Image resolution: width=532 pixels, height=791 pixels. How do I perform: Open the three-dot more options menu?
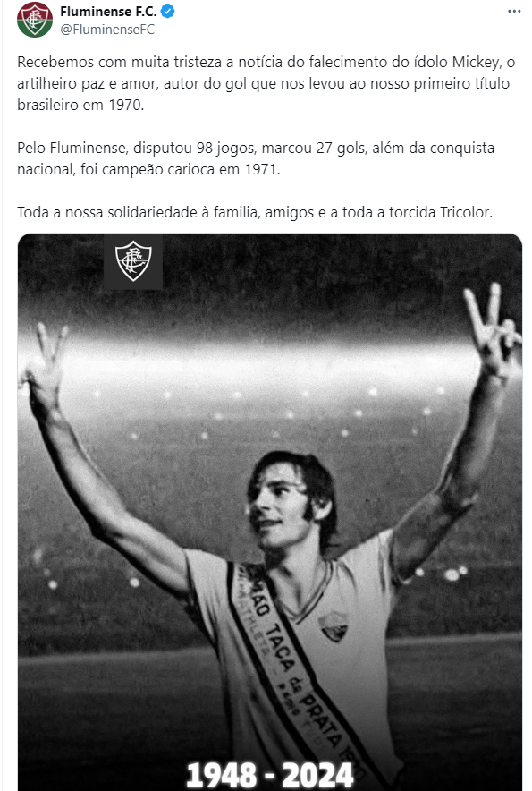point(514,11)
